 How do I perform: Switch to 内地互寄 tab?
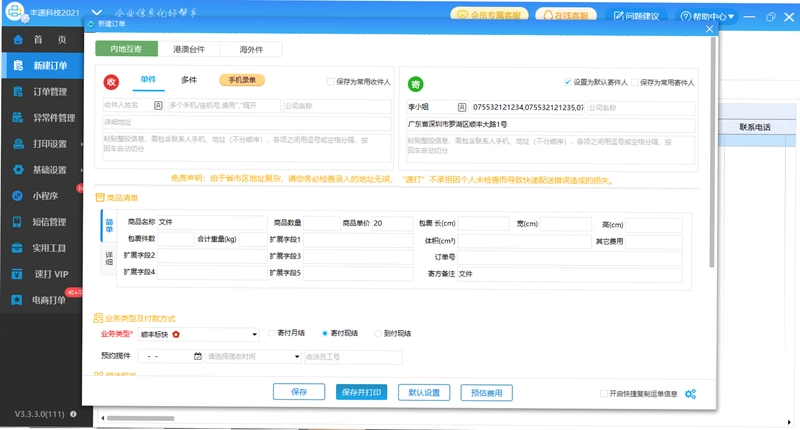(x=127, y=49)
